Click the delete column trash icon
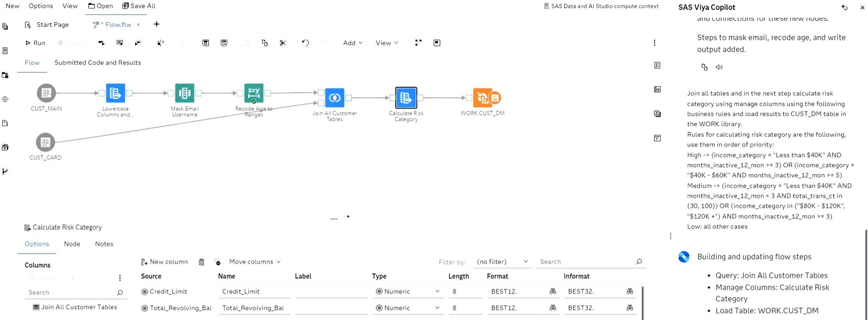 pos(201,262)
